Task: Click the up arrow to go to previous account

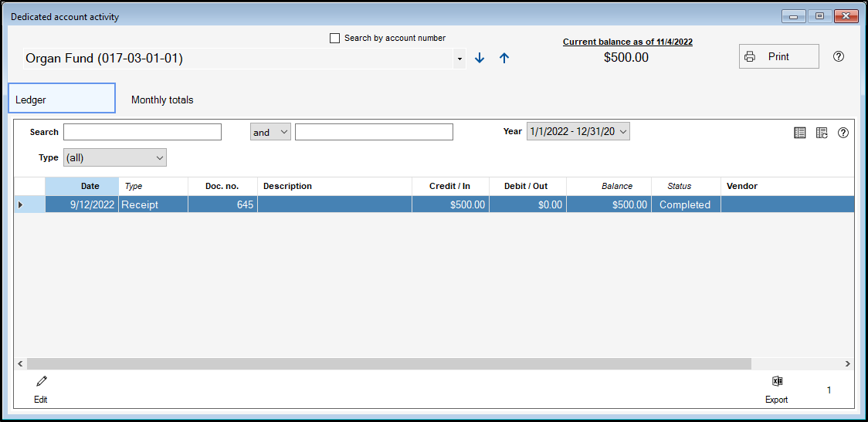Action: (504, 58)
